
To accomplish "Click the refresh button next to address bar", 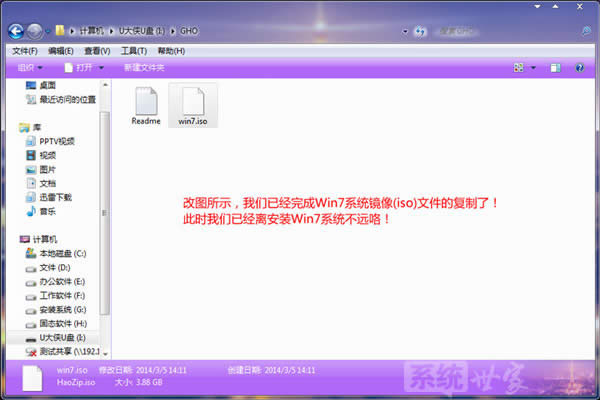I will (420, 31).
